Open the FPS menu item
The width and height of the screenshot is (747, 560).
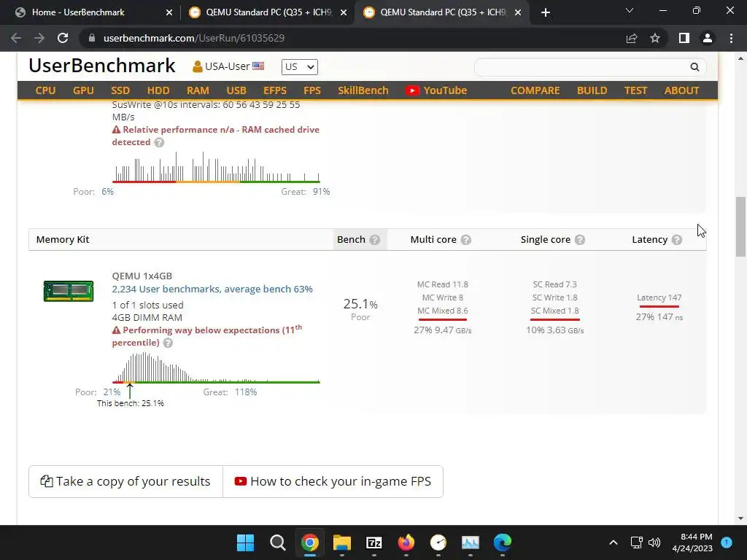(312, 90)
